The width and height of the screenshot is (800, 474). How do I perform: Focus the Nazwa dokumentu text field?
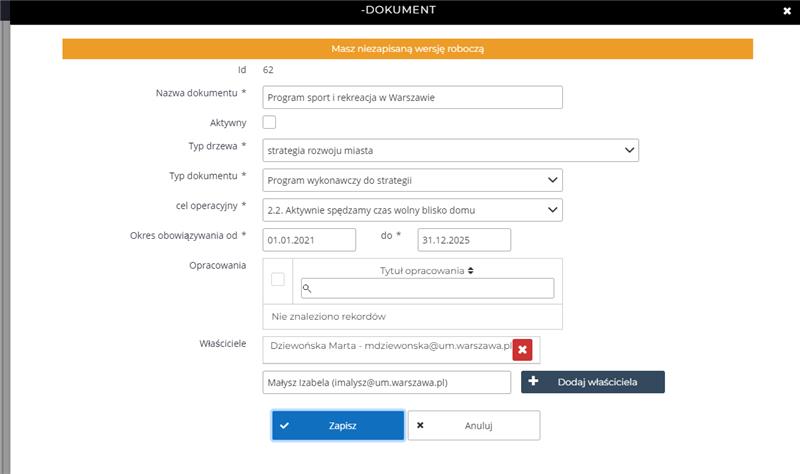click(412, 97)
